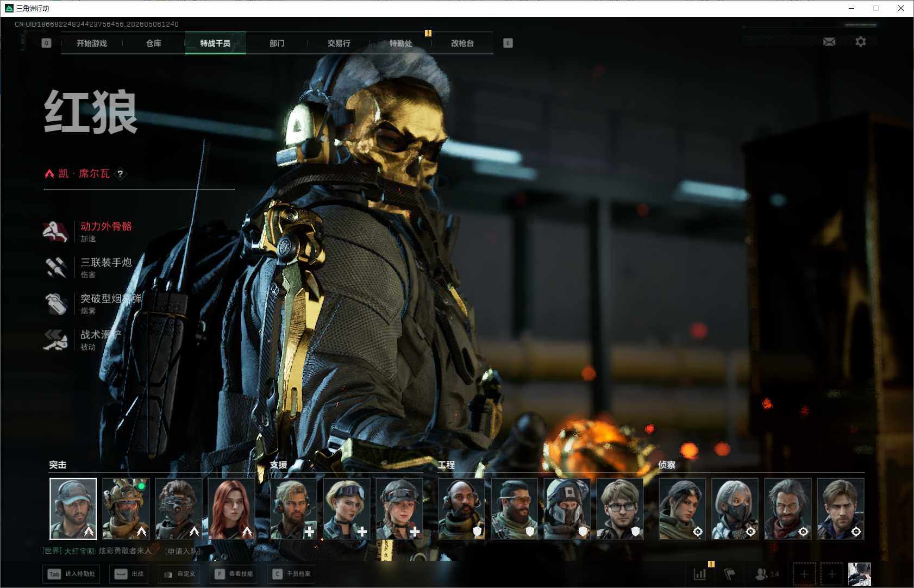
Task: Click the 侦察 category heading
Action: [x=667, y=465]
